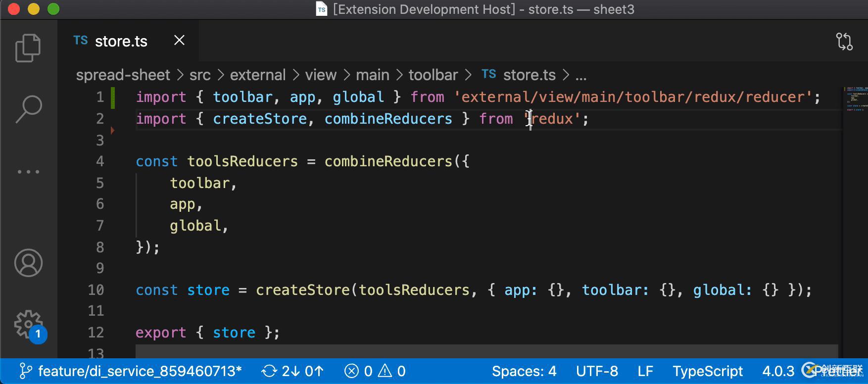Viewport: 868px width, 384px height.
Task: Click line number 10 in the gutter
Action: [96, 290]
